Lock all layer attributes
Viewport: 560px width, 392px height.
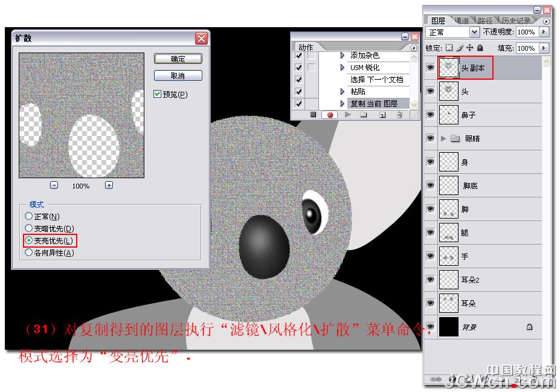point(480,48)
